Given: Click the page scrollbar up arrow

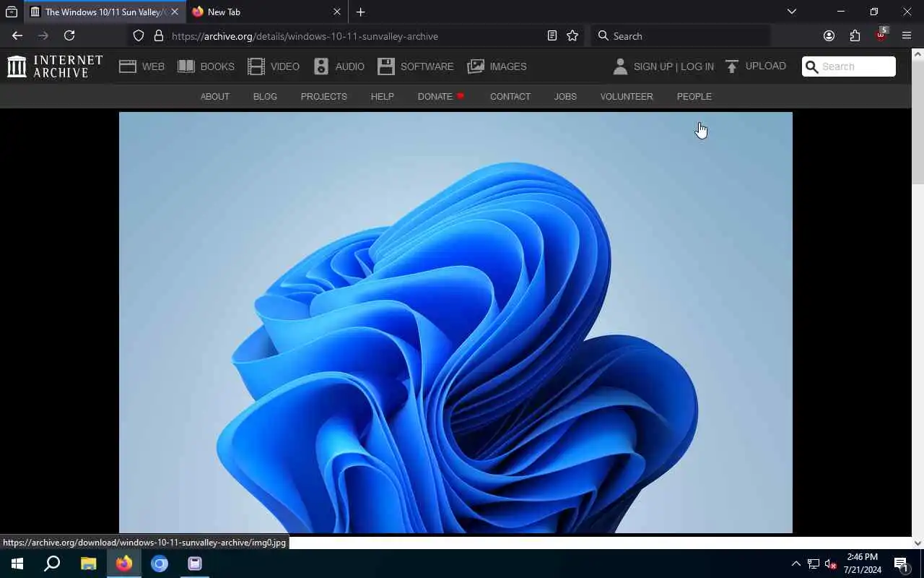Looking at the screenshot, I should 918,54.
